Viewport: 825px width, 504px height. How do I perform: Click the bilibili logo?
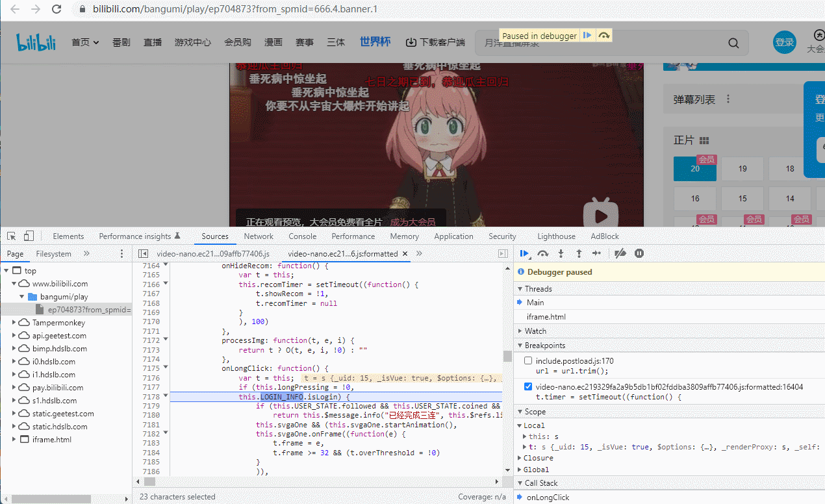click(36, 42)
